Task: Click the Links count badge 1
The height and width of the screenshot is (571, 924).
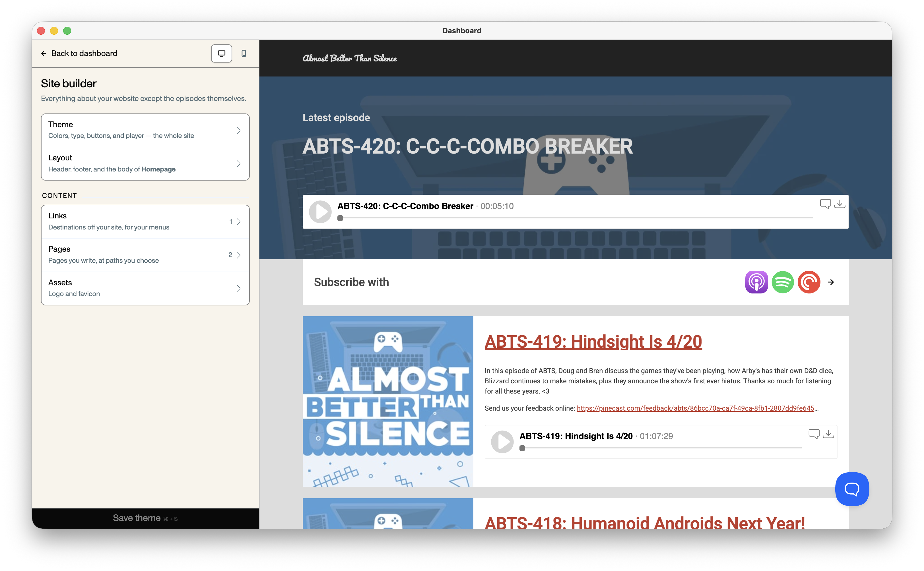Action: 230,222
